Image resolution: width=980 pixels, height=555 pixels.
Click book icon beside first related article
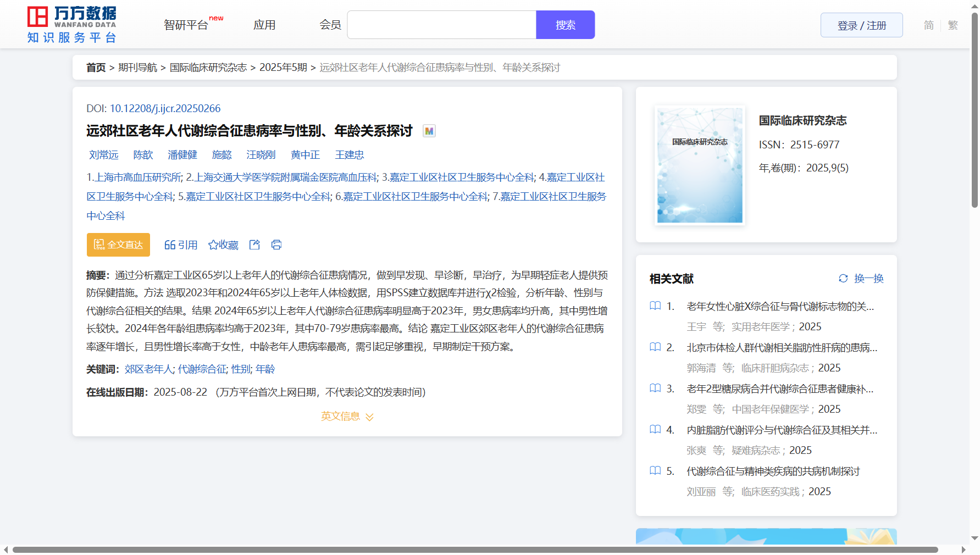[655, 306]
